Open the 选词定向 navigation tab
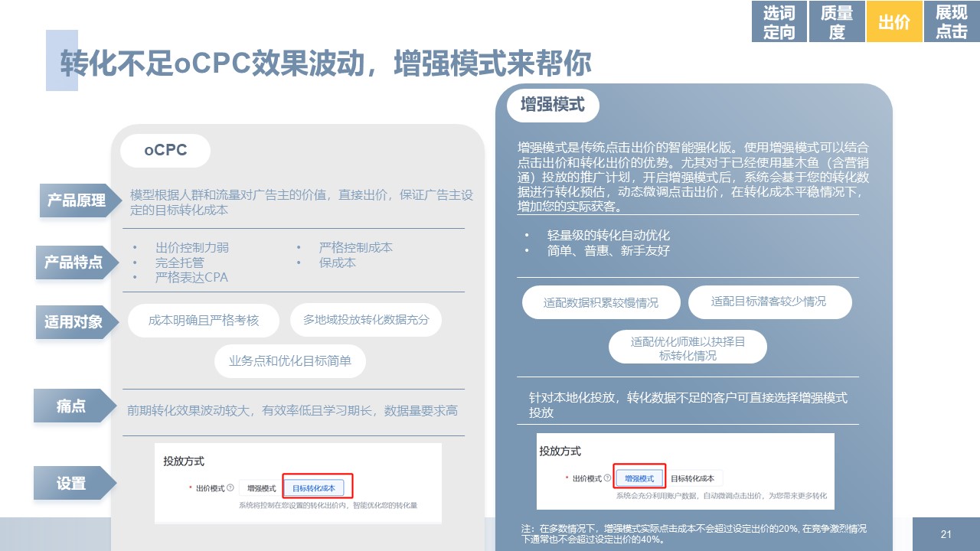The image size is (980, 551). point(779,22)
